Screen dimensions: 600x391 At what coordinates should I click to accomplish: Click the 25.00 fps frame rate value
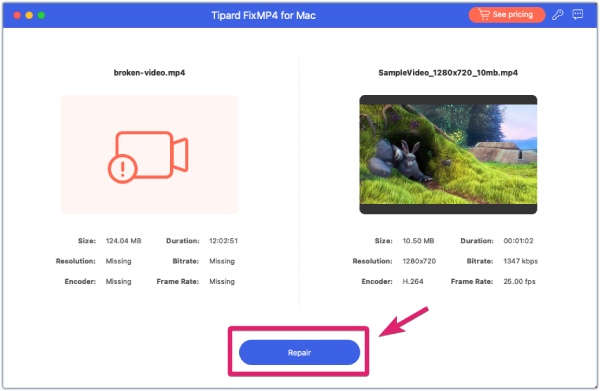519,281
